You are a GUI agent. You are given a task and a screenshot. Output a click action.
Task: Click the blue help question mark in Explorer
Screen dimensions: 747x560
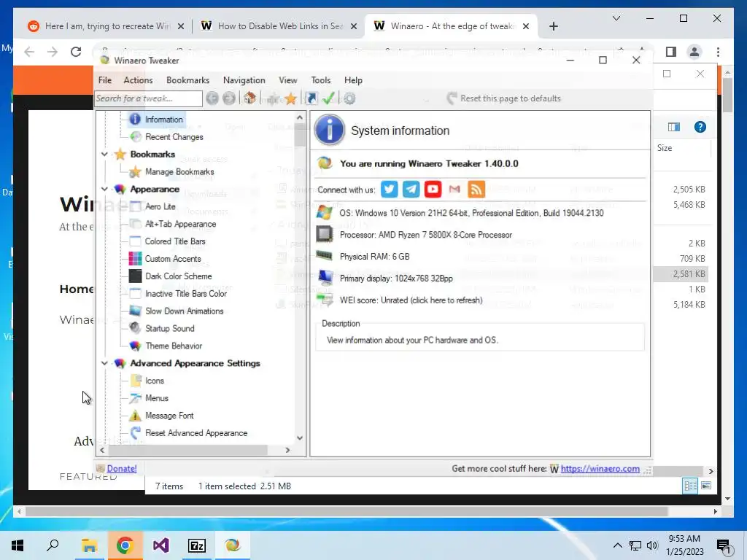(700, 127)
